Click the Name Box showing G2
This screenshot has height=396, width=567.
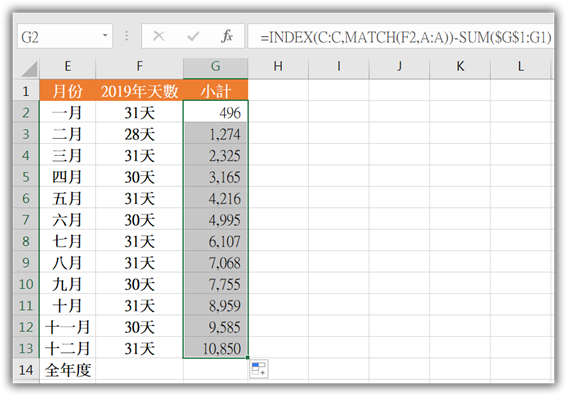click(x=65, y=36)
